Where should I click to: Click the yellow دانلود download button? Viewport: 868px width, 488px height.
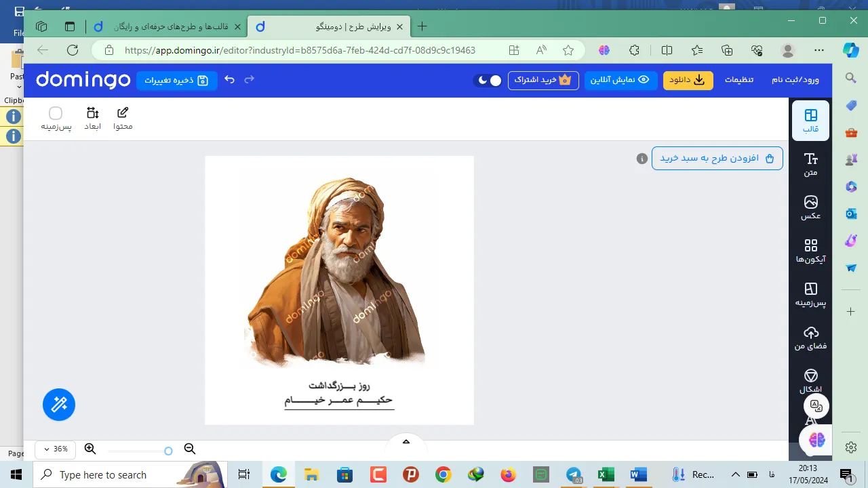[x=688, y=80]
